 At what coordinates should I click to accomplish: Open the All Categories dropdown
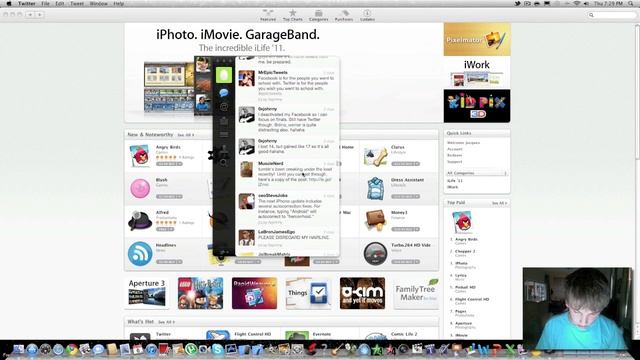[477, 173]
